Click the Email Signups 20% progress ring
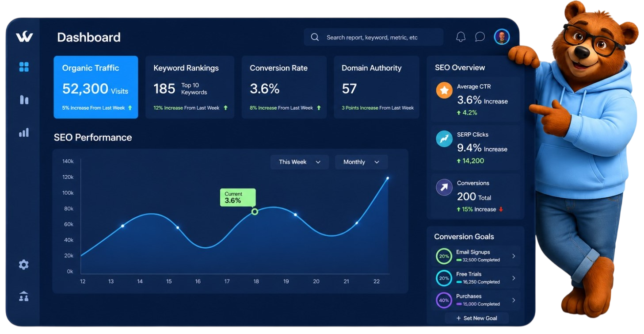644x334 pixels. point(444,256)
